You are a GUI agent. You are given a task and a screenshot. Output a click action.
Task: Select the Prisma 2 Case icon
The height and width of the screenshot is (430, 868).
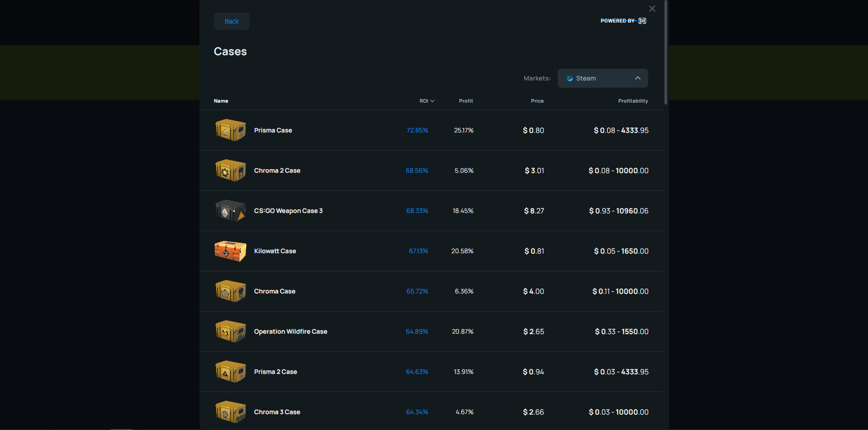pos(230,371)
